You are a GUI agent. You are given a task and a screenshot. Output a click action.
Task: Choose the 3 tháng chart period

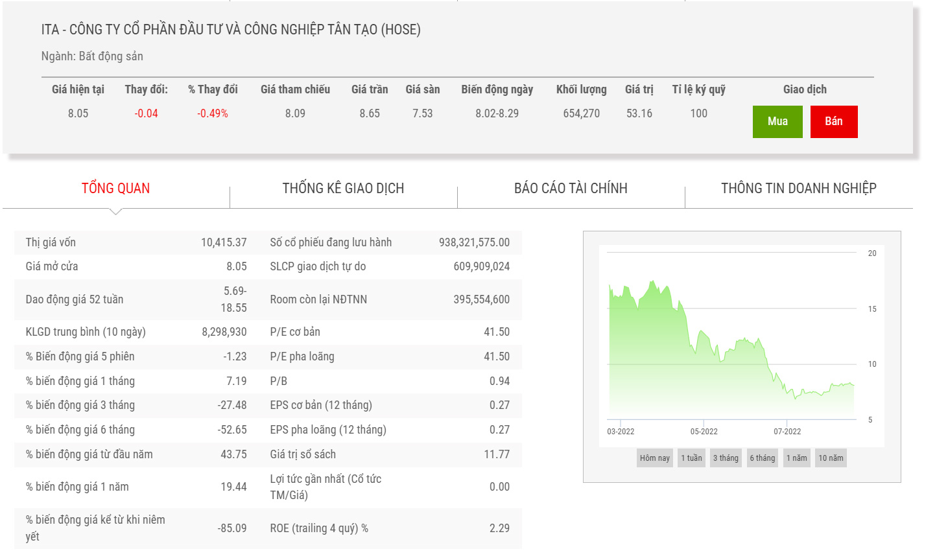pyautogui.click(x=726, y=458)
